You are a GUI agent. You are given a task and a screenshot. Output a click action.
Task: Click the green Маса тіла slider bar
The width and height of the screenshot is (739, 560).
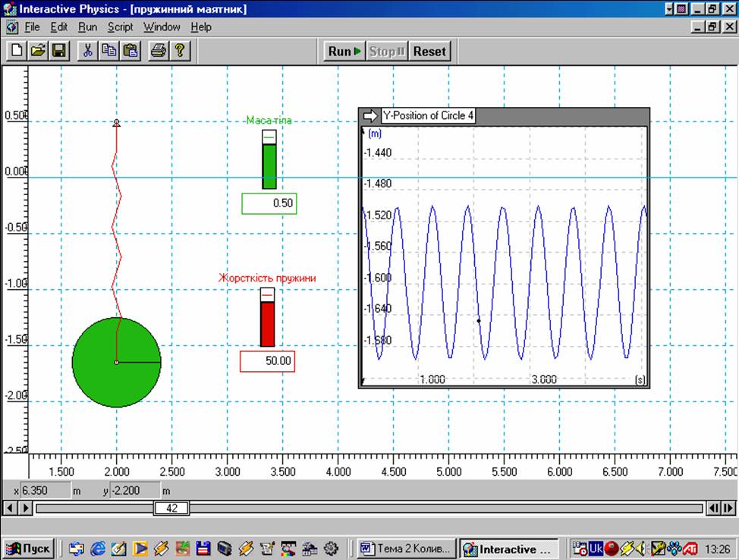269,159
